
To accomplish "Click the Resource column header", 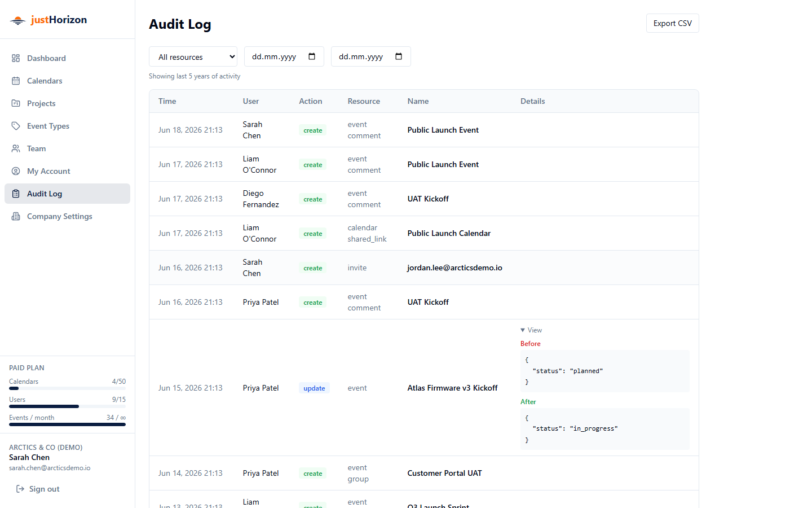I will point(364,101).
